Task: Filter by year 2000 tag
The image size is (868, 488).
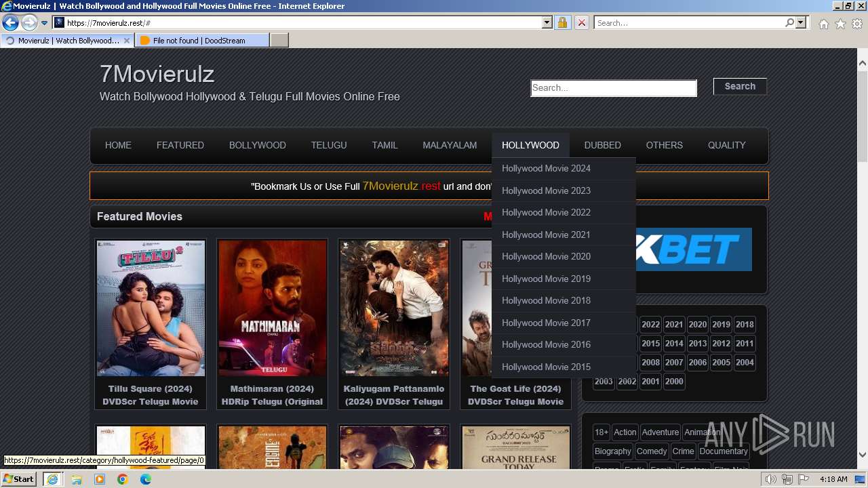Action: pos(674,382)
